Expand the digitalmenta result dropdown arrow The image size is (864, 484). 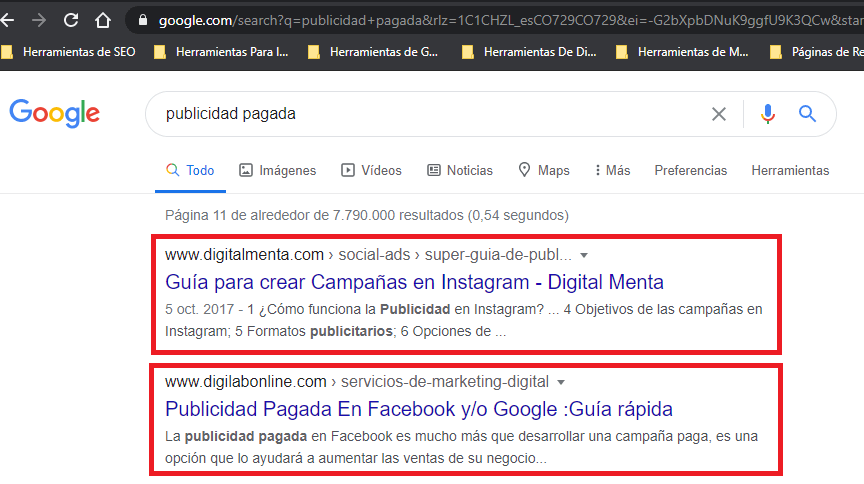pos(584,255)
